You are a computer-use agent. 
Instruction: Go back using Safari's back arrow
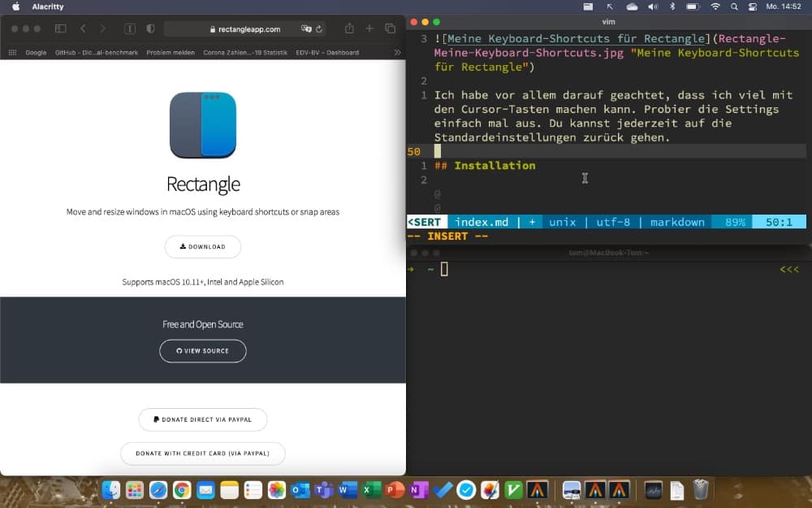[x=83, y=28]
